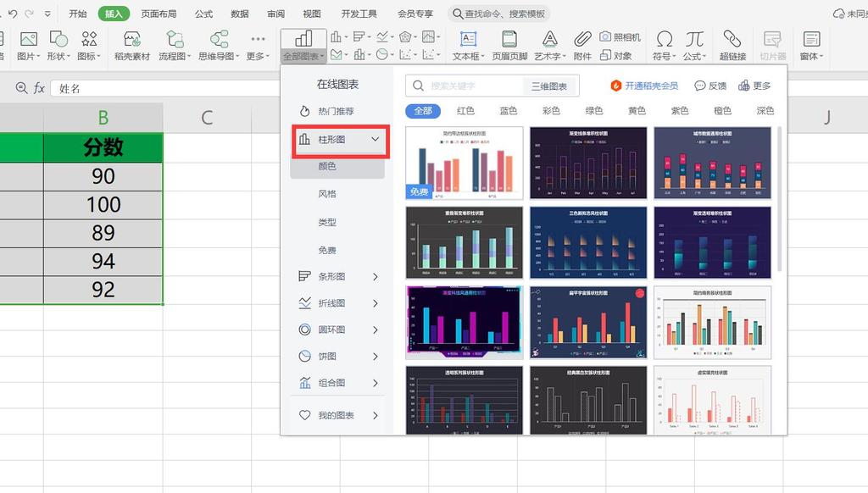Image resolution: width=868 pixels, height=493 pixels.
Task: Open the 形状 shapes tool
Action: (x=58, y=46)
